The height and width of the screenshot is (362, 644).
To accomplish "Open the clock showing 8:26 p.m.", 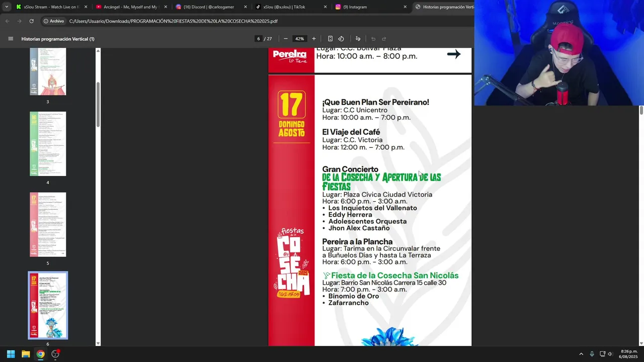I will click(x=629, y=354).
